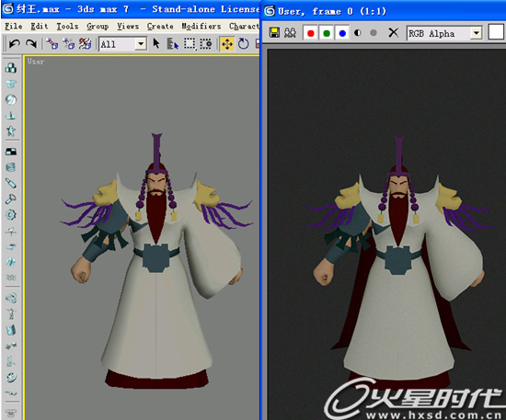Click the Redo arrow in main toolbar

coord(31,43)
